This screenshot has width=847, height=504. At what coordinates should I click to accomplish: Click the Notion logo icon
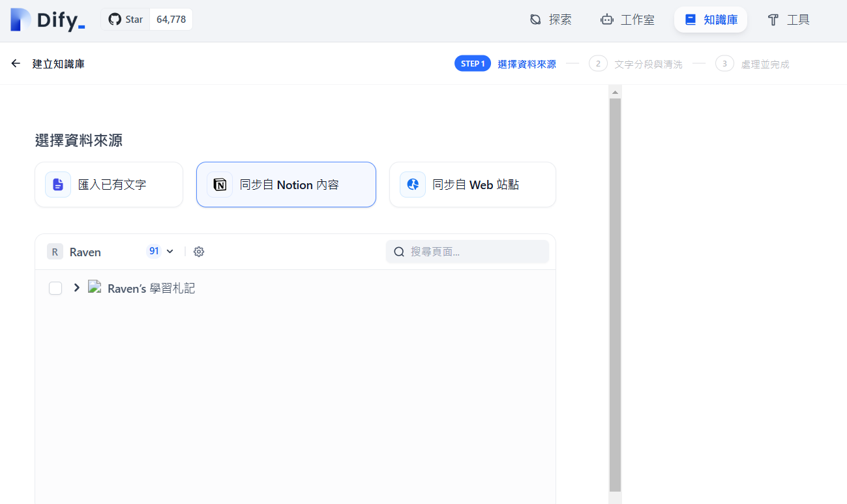coord(220,185)
